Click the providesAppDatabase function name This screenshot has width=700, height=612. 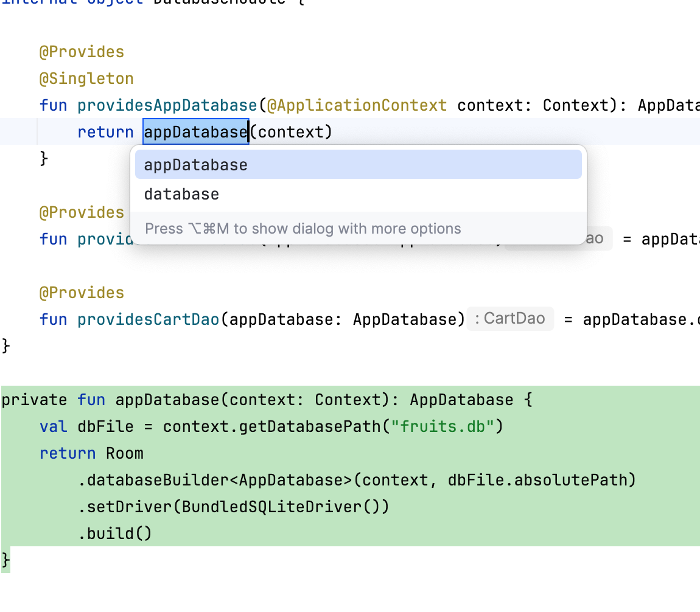point(167,105)
